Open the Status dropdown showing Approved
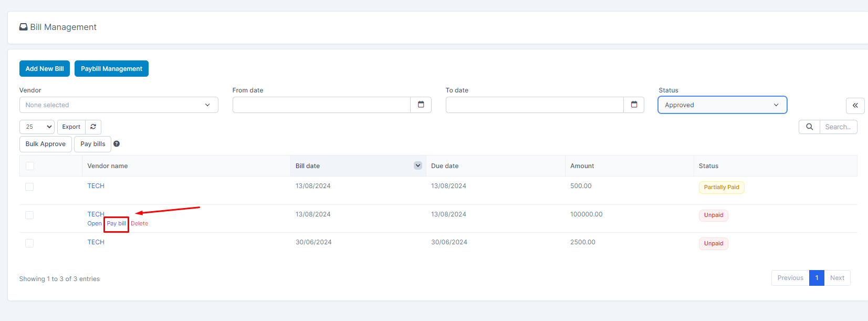The image size is (868, 321). (x=722, y=105)
